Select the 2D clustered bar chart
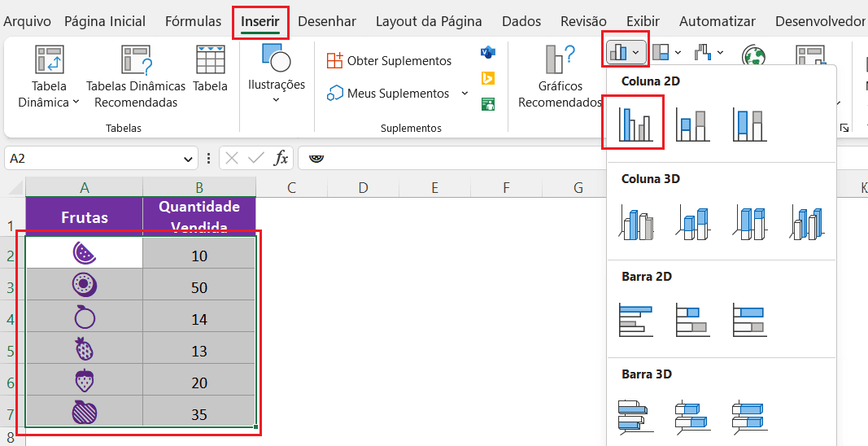868x446 pixels. point(635,320)
